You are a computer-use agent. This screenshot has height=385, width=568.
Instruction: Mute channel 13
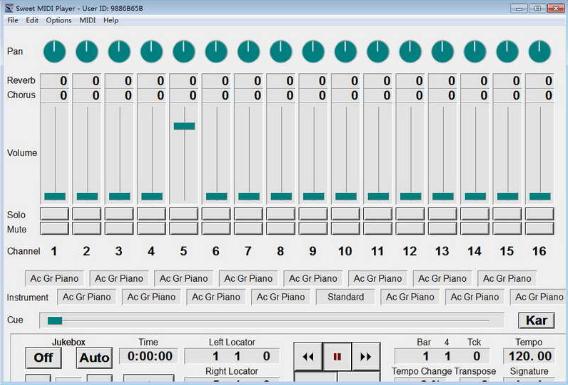(x=442, y=229)
